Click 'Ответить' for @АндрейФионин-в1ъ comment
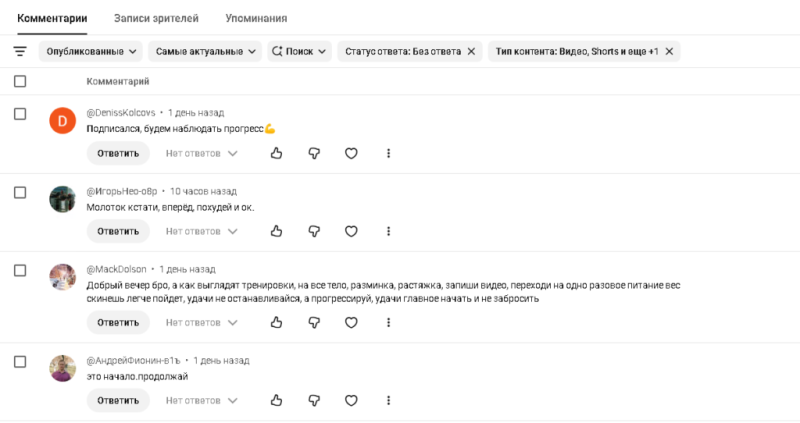This screenshot has height=423, width=800. click(118, 401)
